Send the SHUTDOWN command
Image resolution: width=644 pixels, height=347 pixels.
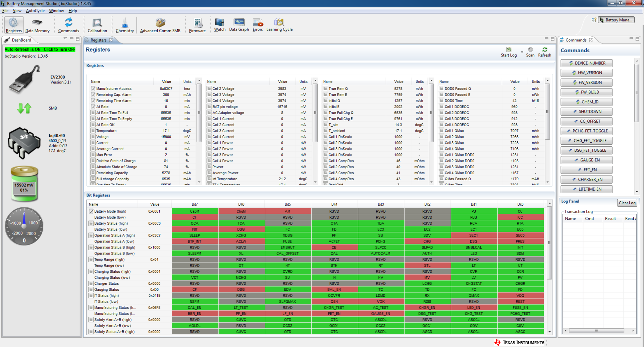586,112
